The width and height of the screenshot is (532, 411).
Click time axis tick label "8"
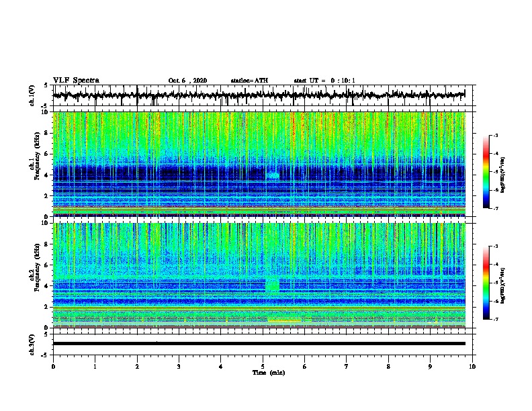tap(388, 367)
